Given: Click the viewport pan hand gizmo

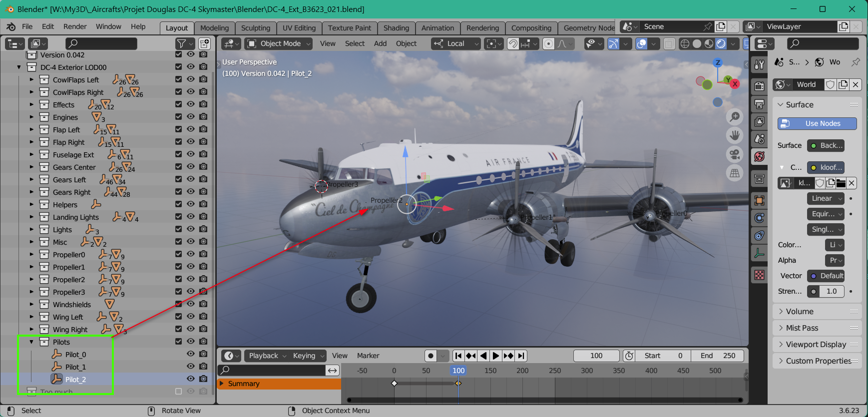Looking at the screenshot, I should pyautogui.click(x=735, y=135).
